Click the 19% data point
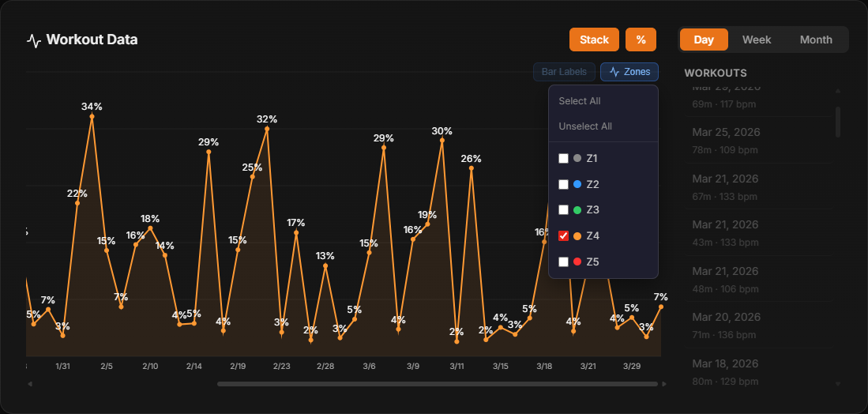This screenshot has height=414, width=868. 427,224
